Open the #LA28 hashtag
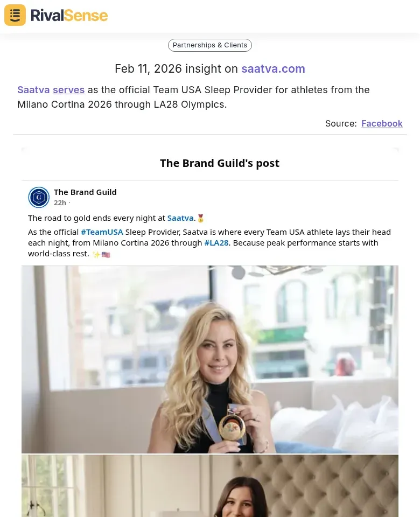The image size is (420, 517). (x=216, y=243)
